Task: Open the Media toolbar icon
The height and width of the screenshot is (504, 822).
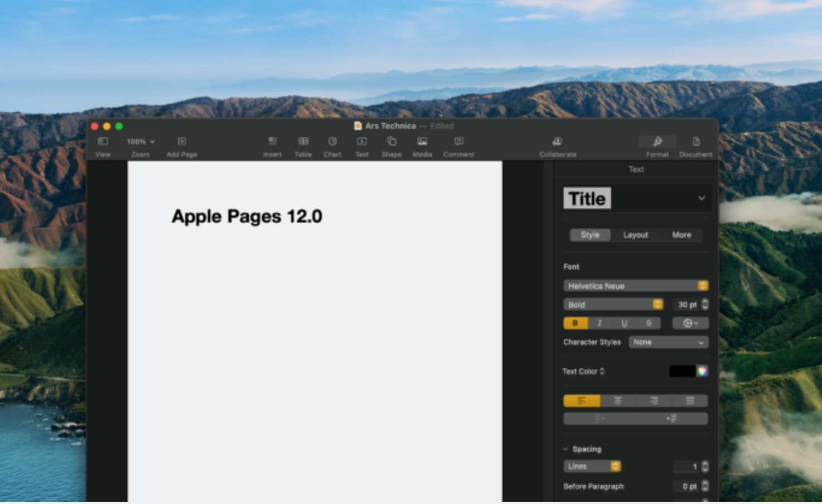Action: pyautogui.click(x=422, y=142)
